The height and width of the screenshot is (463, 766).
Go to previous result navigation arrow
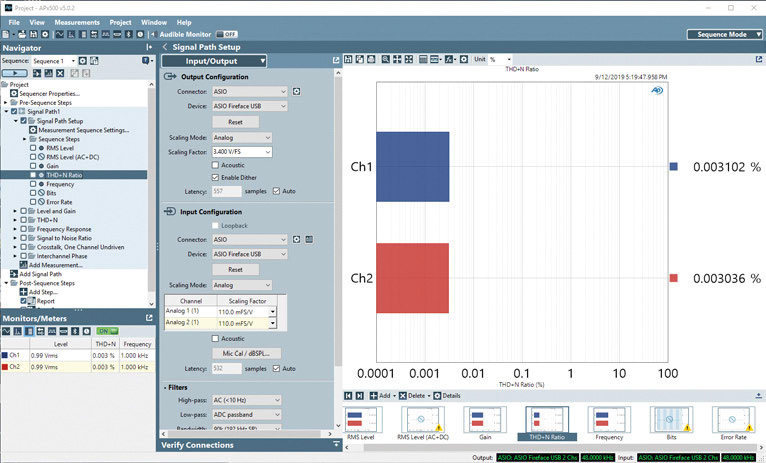(348, 396)
